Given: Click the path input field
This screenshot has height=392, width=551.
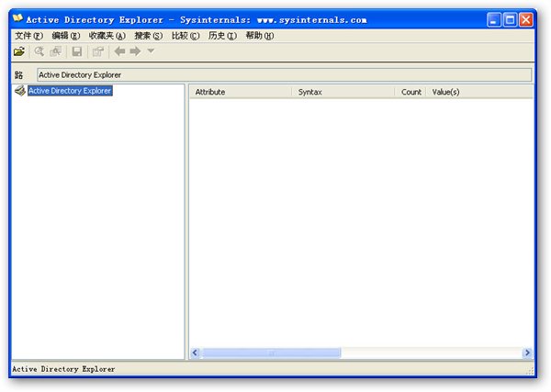Looking at the screenshot, I should click(x=285, y=74).
